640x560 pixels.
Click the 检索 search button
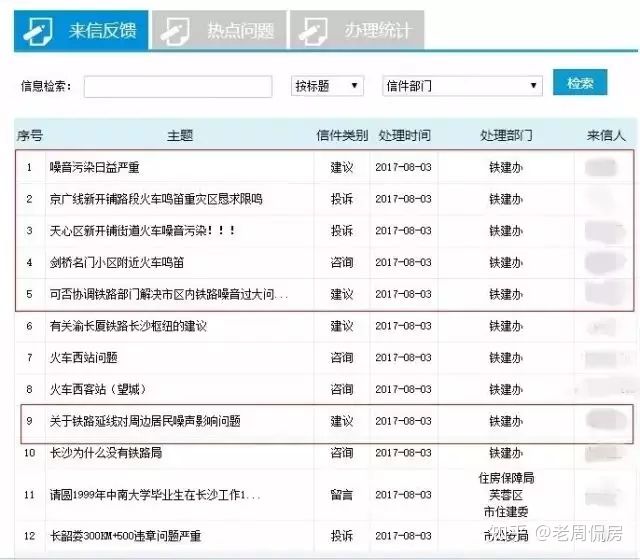(x=580, y=83)
